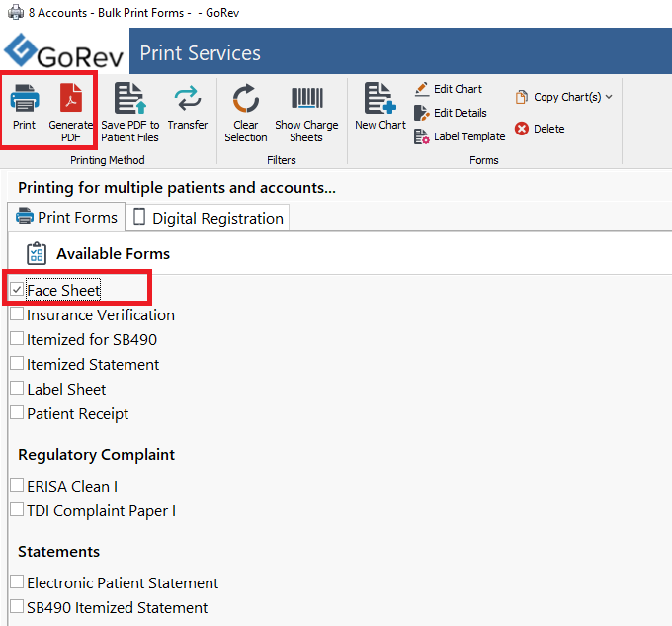The width and height of the screenshot is (672, 626).
Task: Click the Generate PDF icon
Action: [x=71, y=98]
